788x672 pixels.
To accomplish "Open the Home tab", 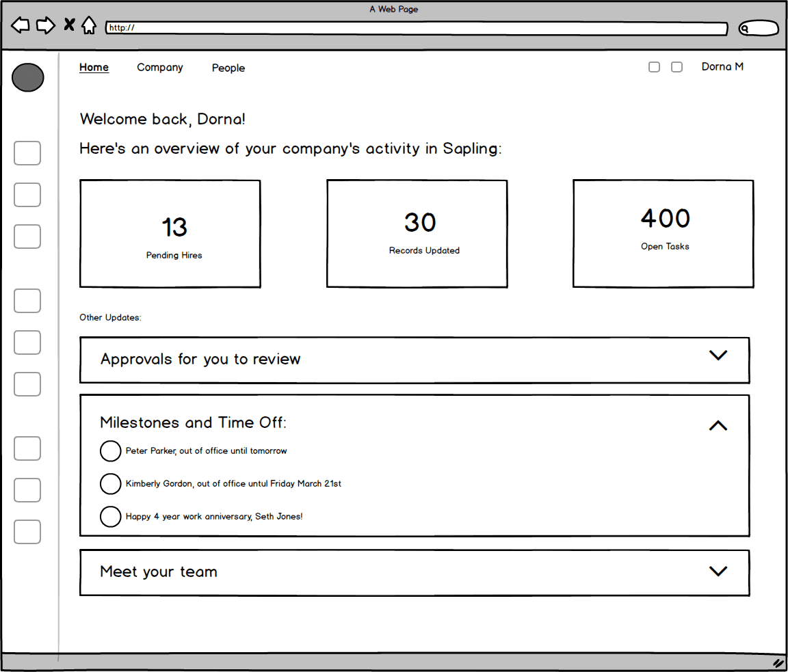I will (94, 67).
